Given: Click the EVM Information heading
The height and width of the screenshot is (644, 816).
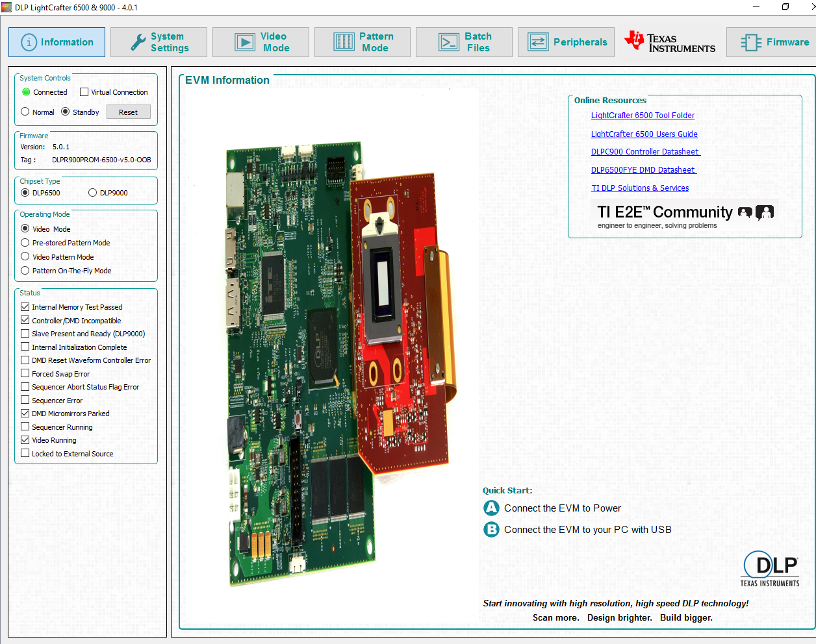Looking at the screenshot, I should 227,80.
